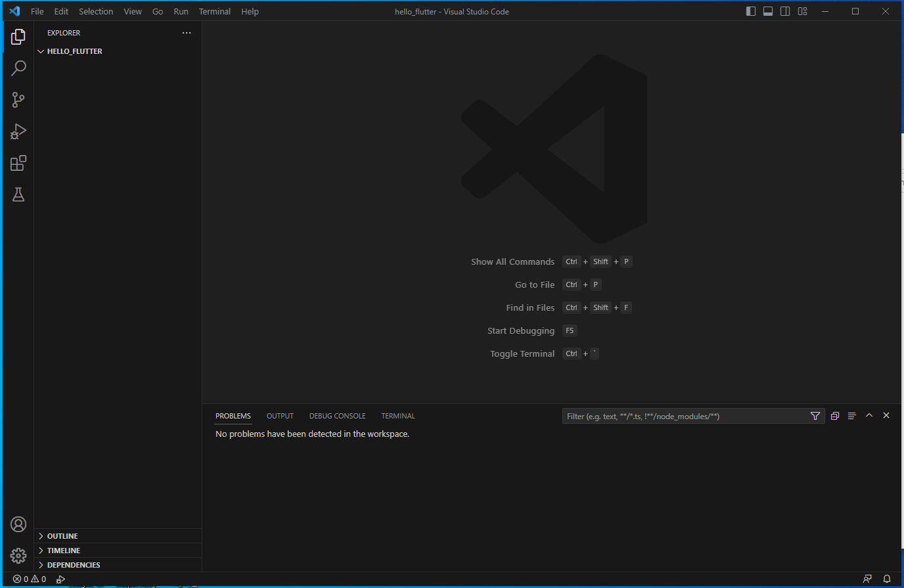
Task: Switch to the TERMINAL tab
Action: (398, 416)
